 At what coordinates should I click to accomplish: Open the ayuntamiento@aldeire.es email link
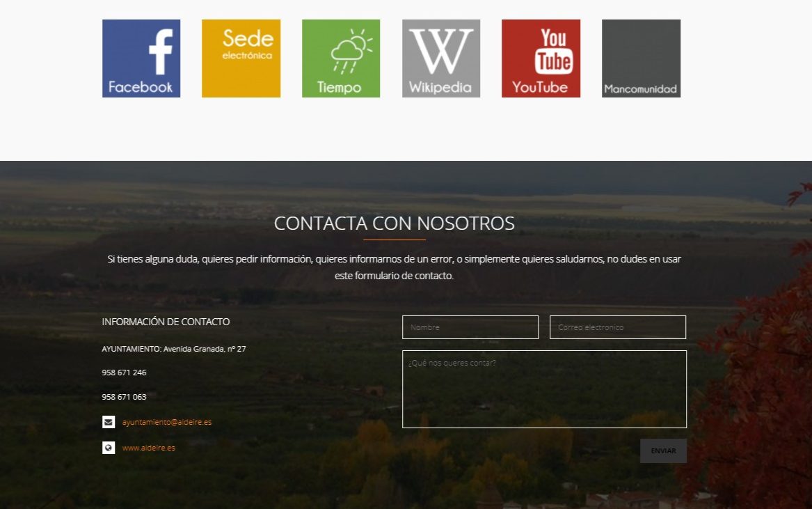click(x=167, y=422)
